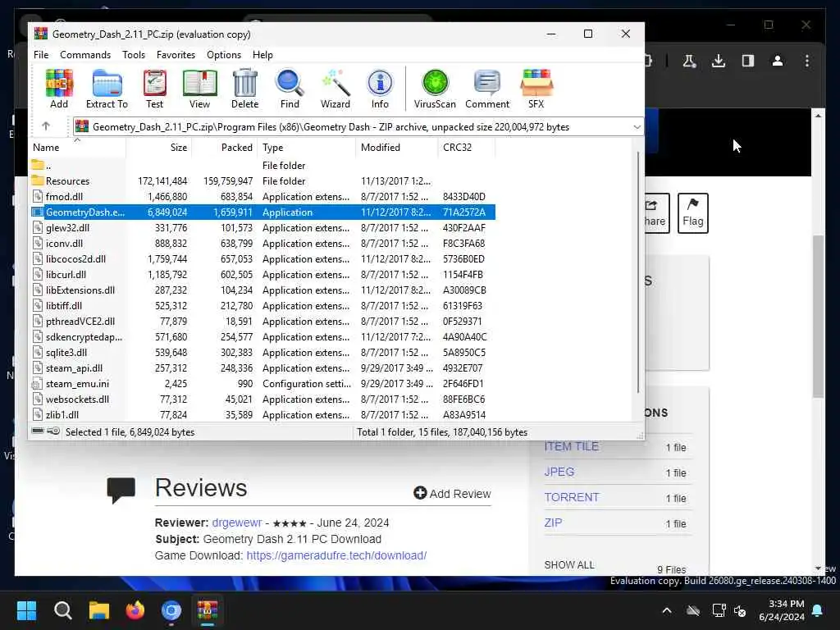Select the Resources folder row
The width and height of the screenshot is (840, 630).
point(262,181)
